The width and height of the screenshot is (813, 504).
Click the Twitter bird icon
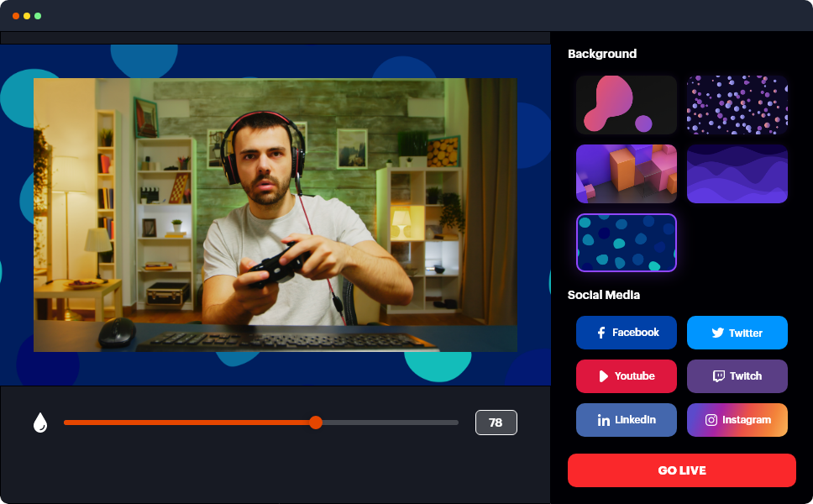[x=717, y=333]
